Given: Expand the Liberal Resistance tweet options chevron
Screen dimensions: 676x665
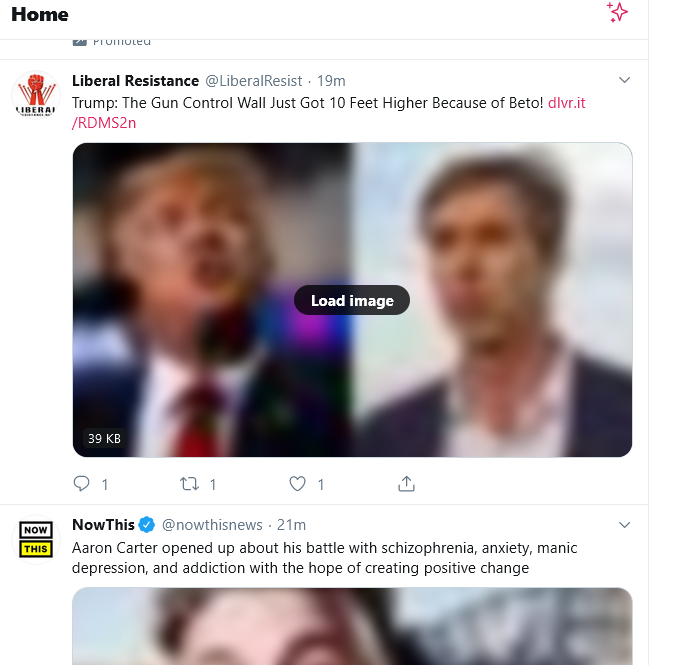Looking at the screenshot, I should (x=624, y=80).
